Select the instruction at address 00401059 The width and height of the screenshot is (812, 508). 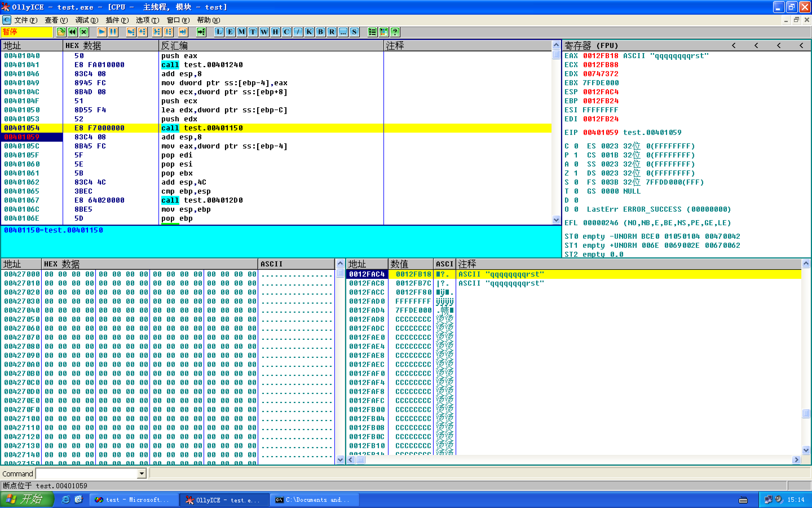click(276, 137)
